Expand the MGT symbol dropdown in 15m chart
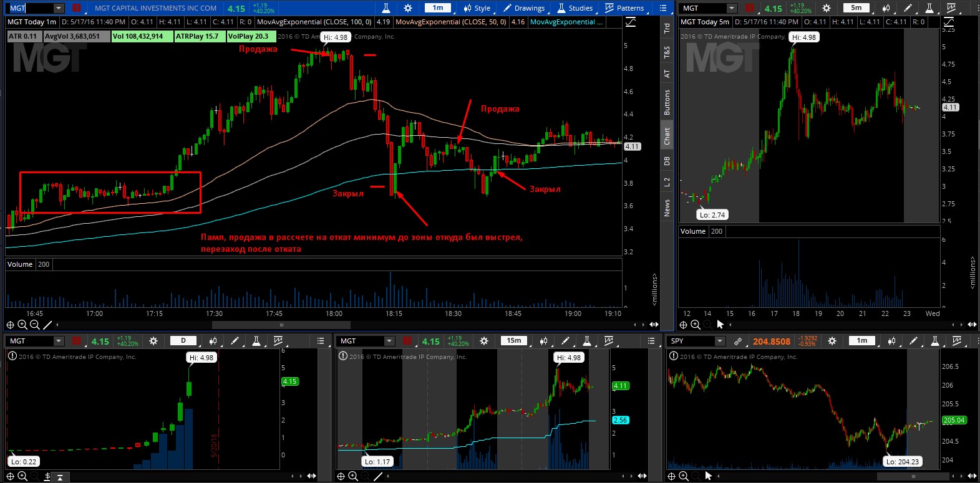 389,341
